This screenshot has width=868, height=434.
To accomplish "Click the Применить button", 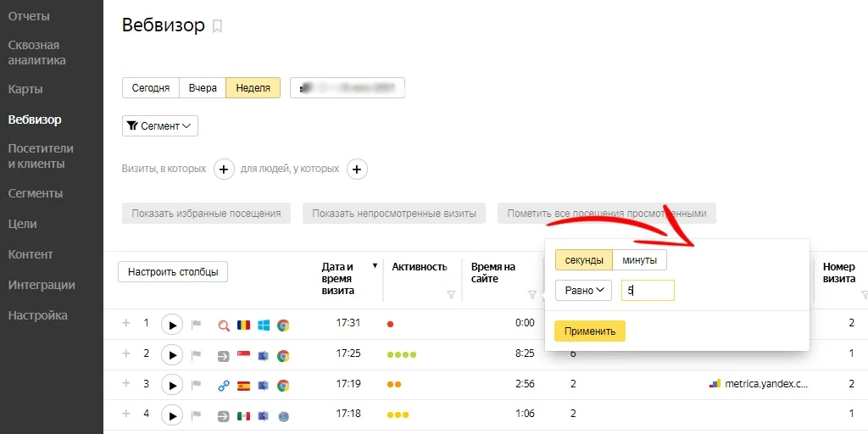I will 590,331.
